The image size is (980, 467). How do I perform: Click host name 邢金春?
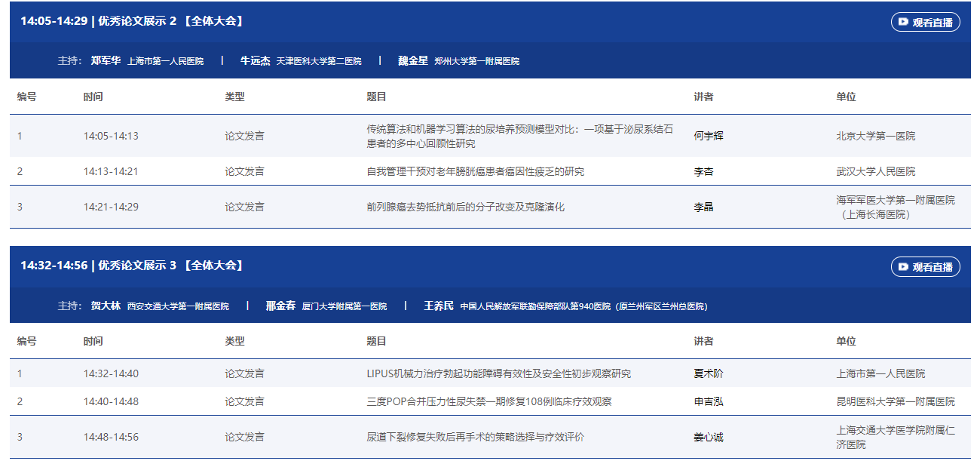point(280,306)
